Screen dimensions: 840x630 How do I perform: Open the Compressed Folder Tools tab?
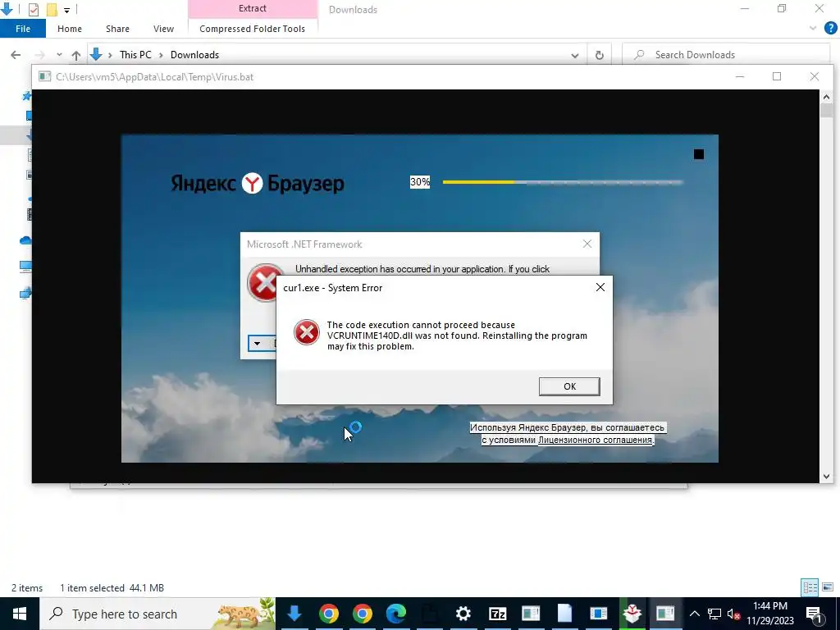(253, 29)
